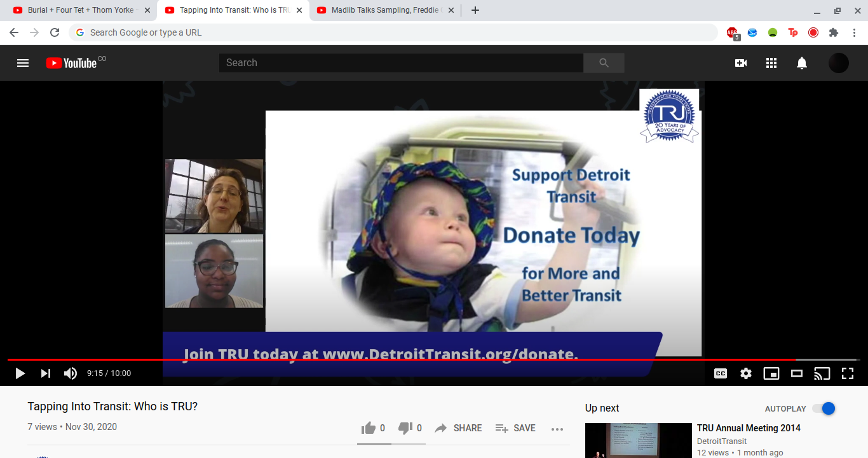Play the paused video
Image resolution: width=868 pixels, height=458 pixels.
(20, 373)
